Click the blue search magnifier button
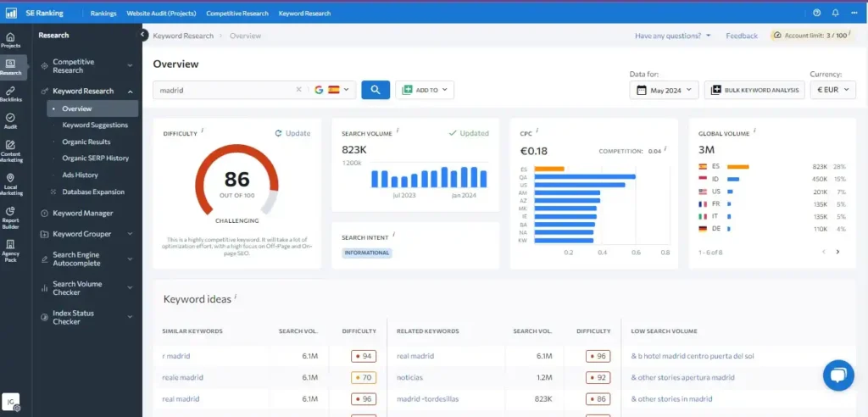The height and width of the screenshot is (417, 868). point(376,90)
